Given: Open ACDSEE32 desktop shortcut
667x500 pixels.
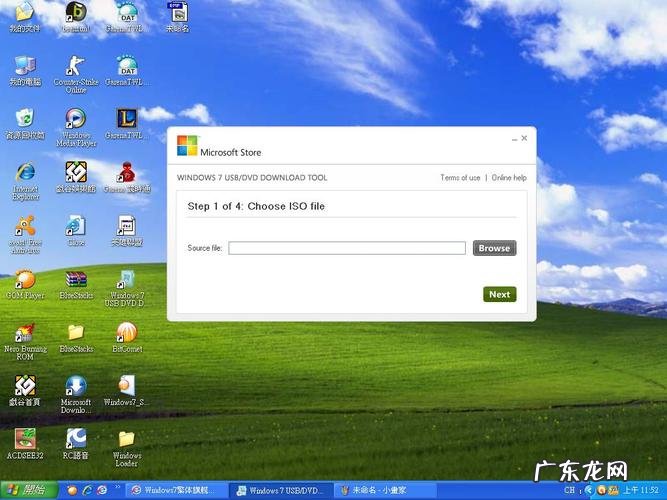Looking at the screenshot, I should [x=25, y=439].
